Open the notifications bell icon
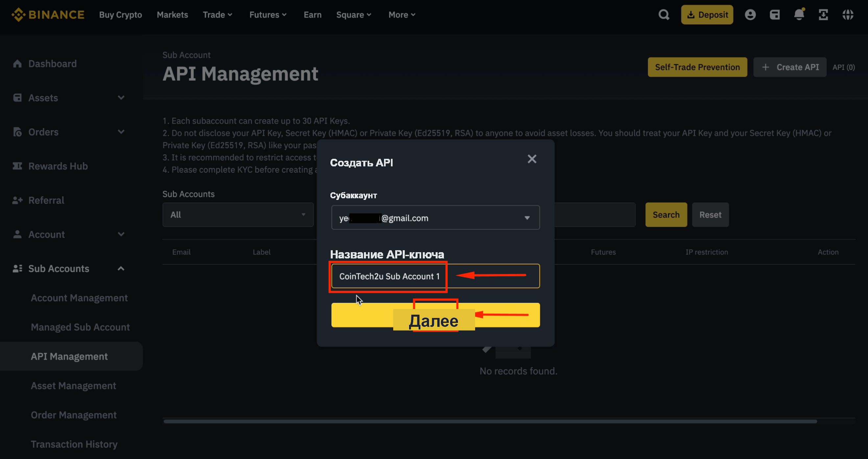 [x=799, y=14]
